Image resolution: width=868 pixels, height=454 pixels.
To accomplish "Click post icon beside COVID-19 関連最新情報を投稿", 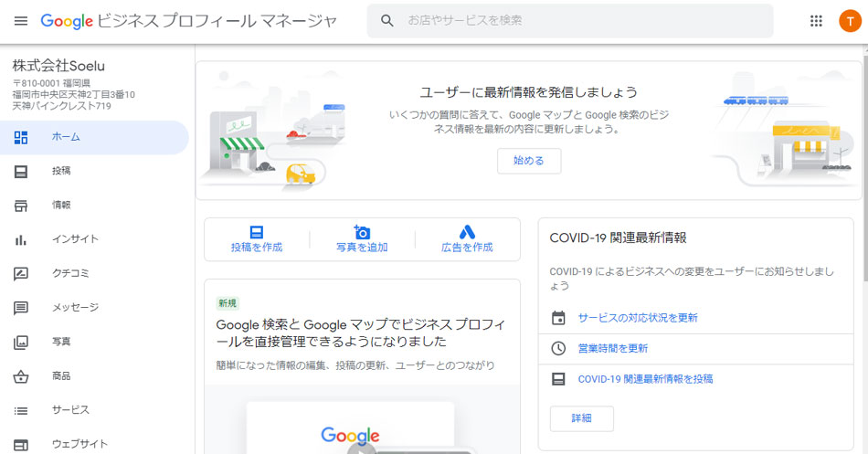I will click(558, 379).
